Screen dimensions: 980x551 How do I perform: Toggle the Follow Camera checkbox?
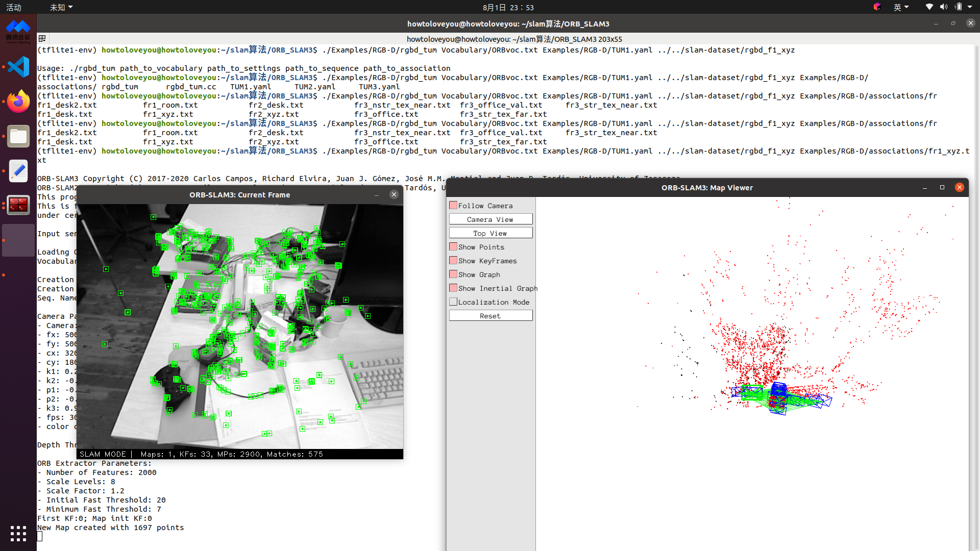click(453, 206)
